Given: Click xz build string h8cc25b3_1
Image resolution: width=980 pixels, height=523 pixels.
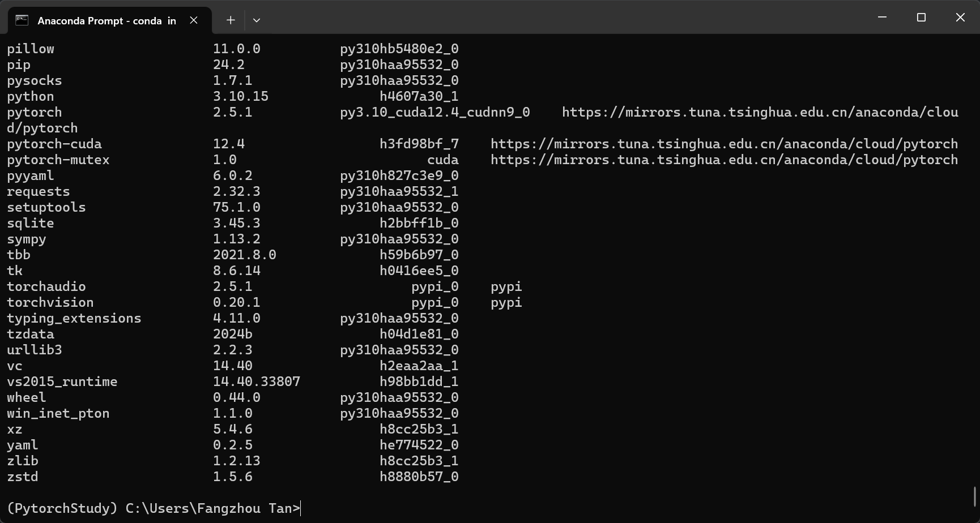Looking at the screenshot, I should click(419, 429).
